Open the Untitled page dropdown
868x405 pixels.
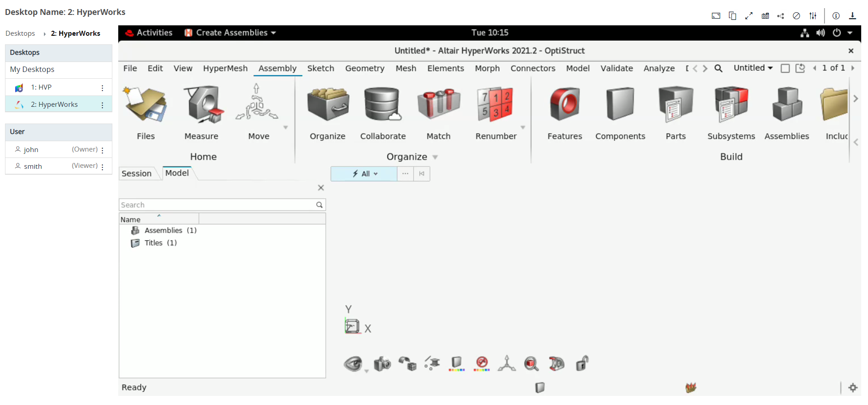coord(753,68)
